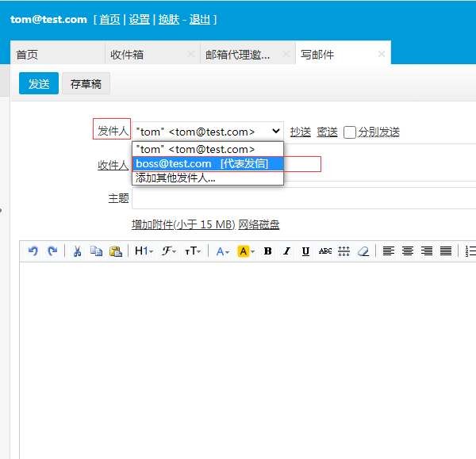Open the 发件人 sender dropdown
Screen dimensions: 476x459
pyautogui.click(x=208, y=132)
